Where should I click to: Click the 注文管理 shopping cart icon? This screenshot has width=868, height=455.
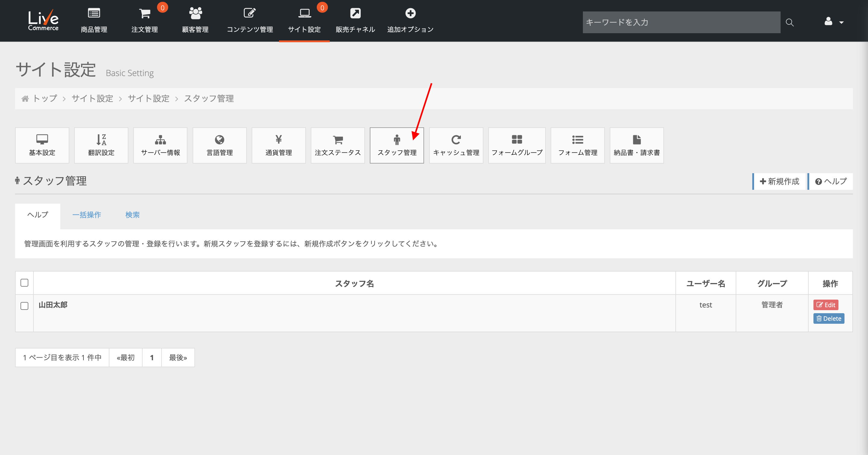[145, 14]
